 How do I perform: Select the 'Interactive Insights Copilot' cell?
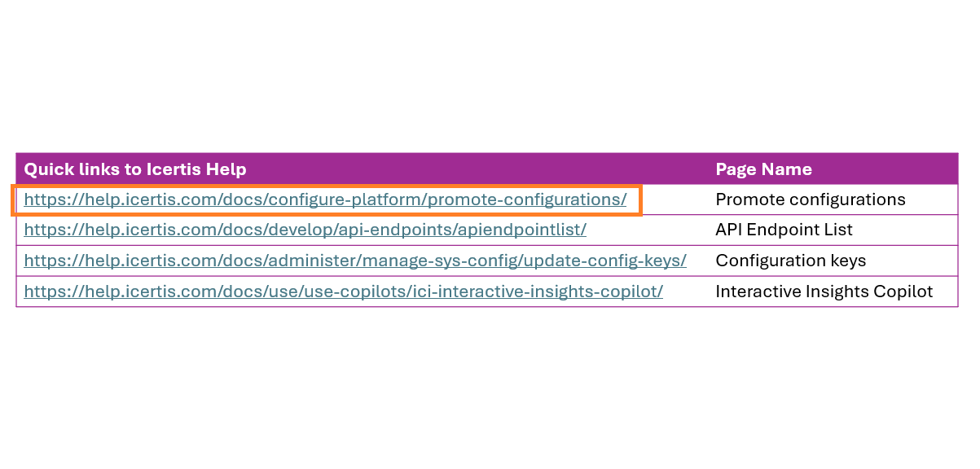(x=824, y=291)
